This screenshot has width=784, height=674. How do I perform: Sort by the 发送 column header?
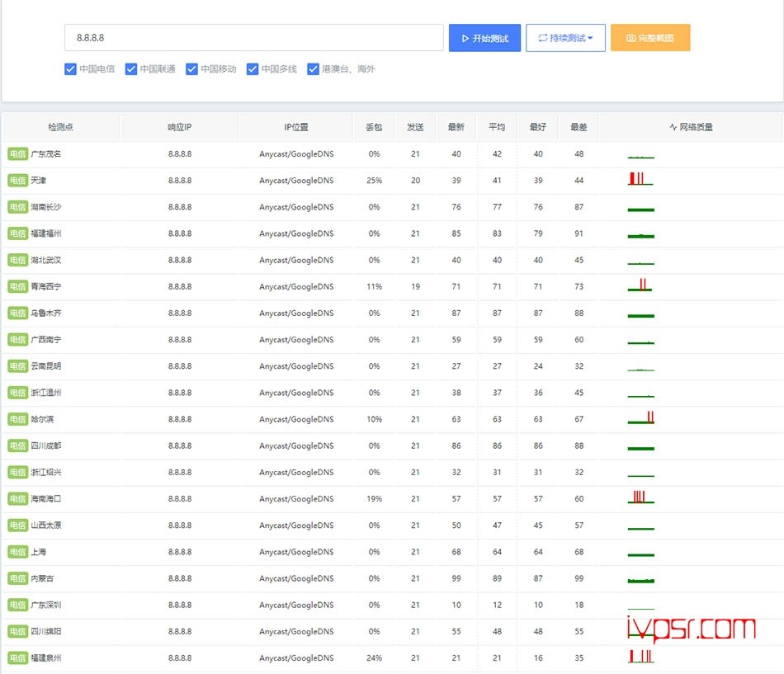point(415,127)
